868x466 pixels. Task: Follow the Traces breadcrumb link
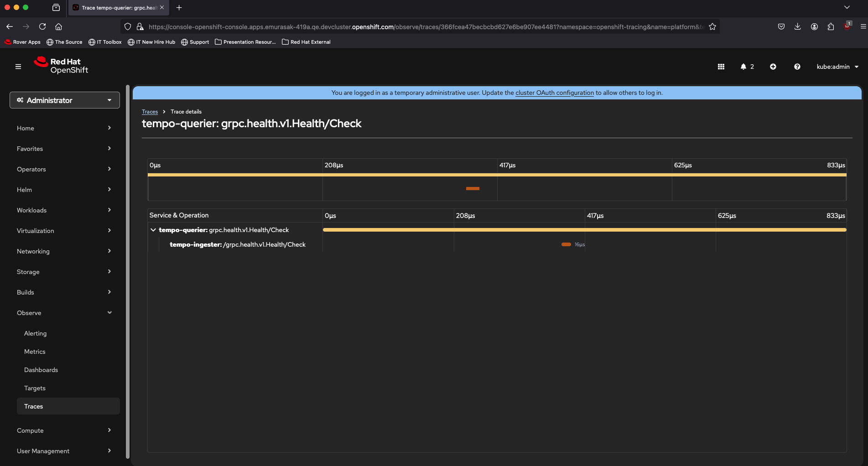(x=150, y=112)
